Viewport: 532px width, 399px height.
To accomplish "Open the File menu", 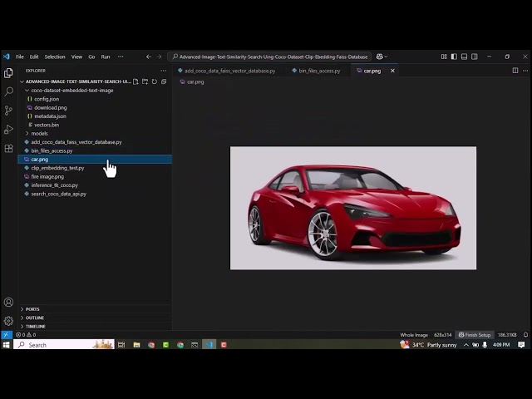I will coord(20,57).
